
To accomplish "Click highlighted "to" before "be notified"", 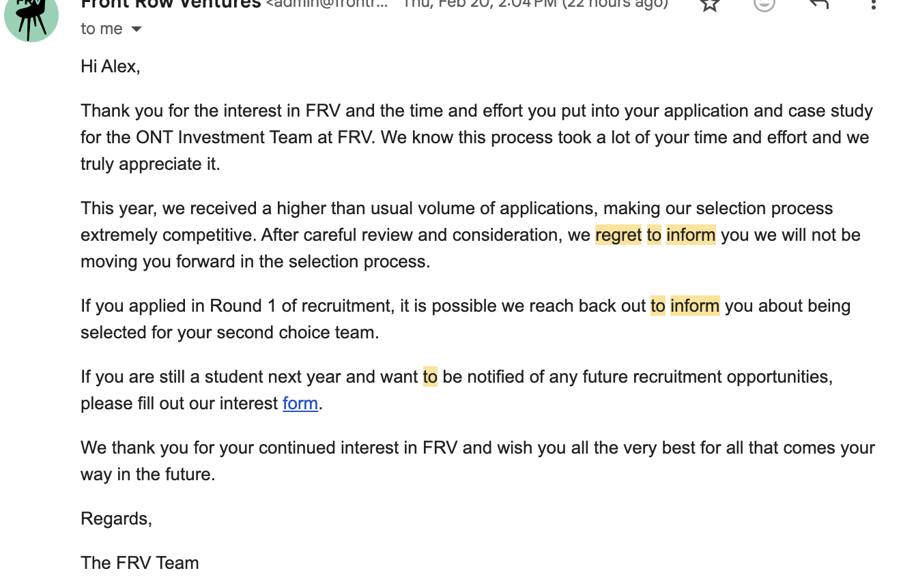I will tap(430, 377).
